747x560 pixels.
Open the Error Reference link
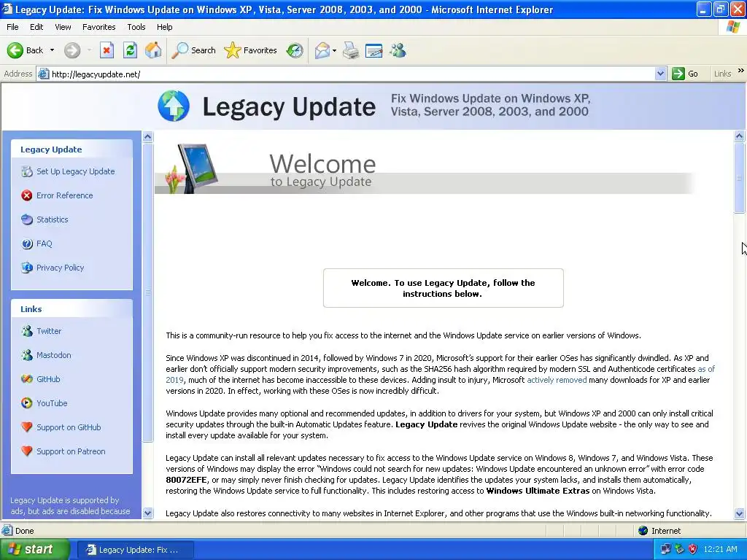point(65,195)
